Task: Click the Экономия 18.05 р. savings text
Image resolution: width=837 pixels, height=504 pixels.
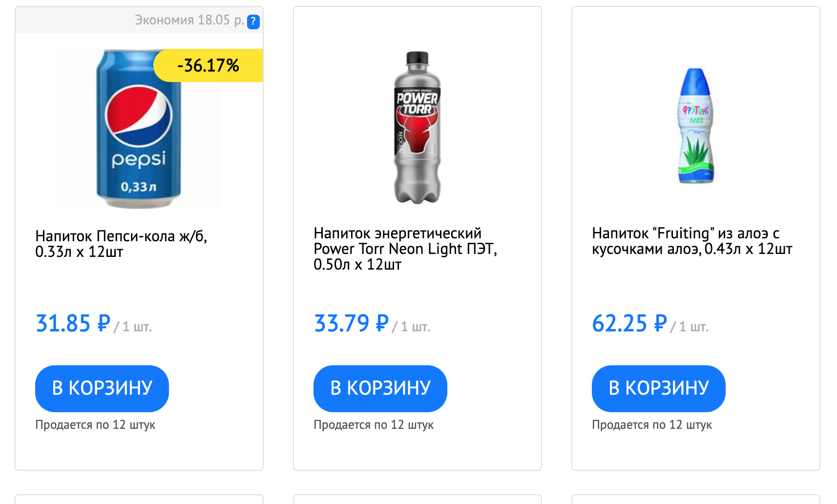Action: click(189, 20)
